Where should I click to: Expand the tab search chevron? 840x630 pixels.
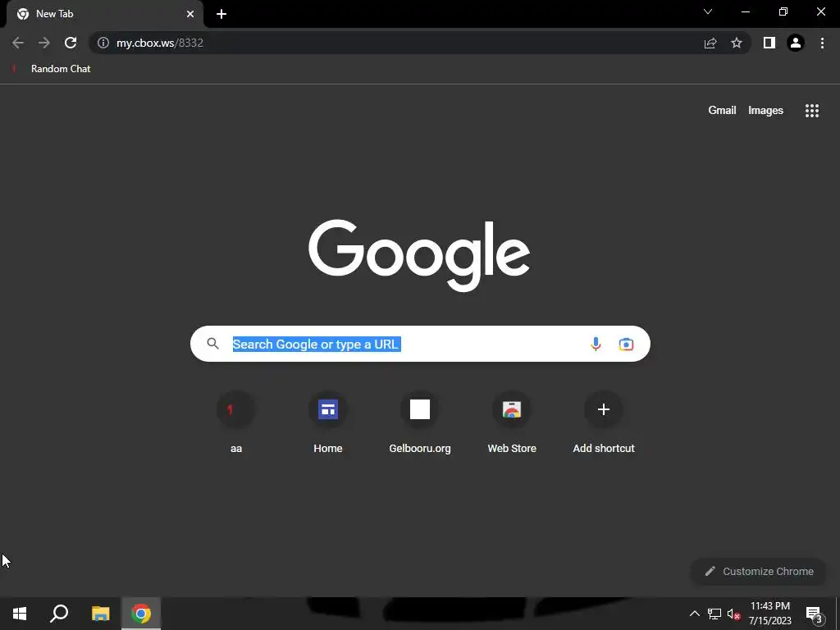pos(708,11)
